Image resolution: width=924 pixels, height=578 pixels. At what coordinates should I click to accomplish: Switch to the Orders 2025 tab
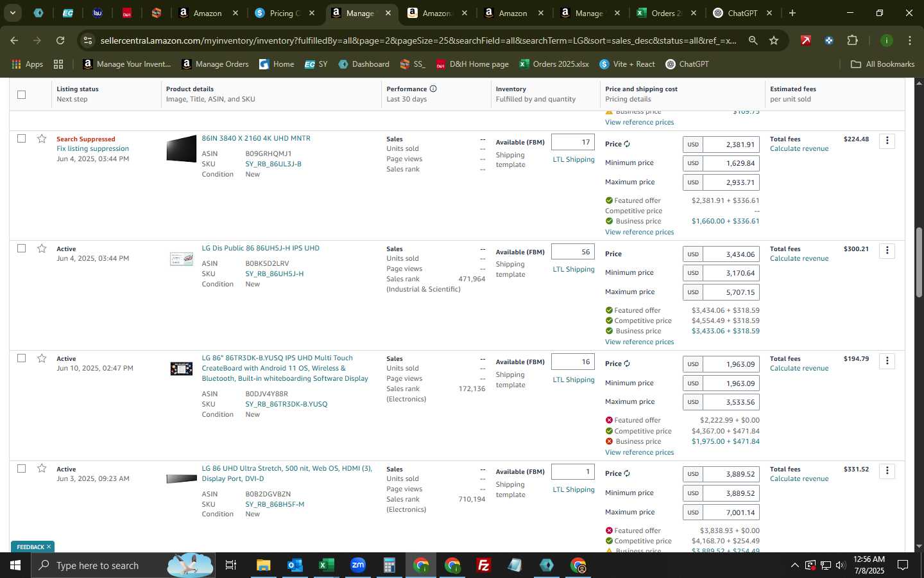[665, 13]
